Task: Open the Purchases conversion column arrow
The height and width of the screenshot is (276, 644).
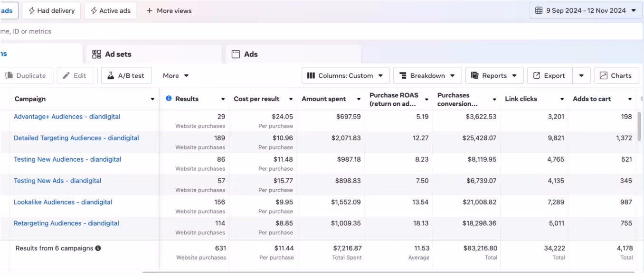Action: 494,99
